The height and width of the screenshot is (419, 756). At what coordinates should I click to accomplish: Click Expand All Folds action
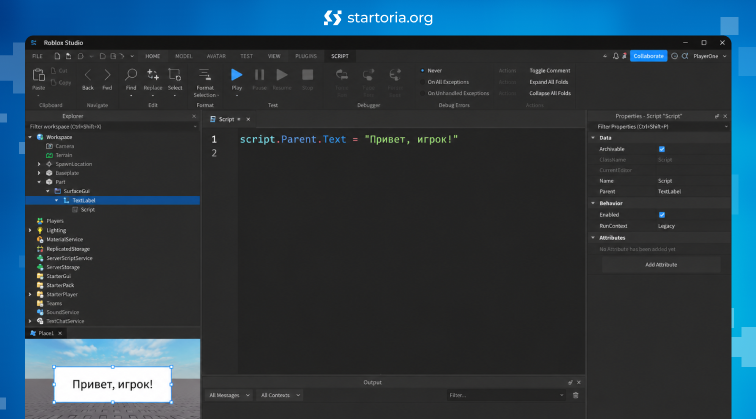click(549, 82)
